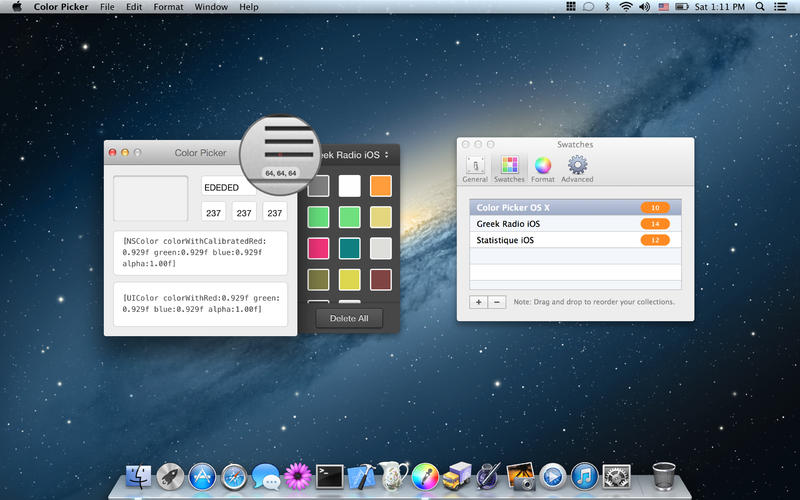Launch the App Store from the dock
The image size is (800, 500).
coord(202,477)
